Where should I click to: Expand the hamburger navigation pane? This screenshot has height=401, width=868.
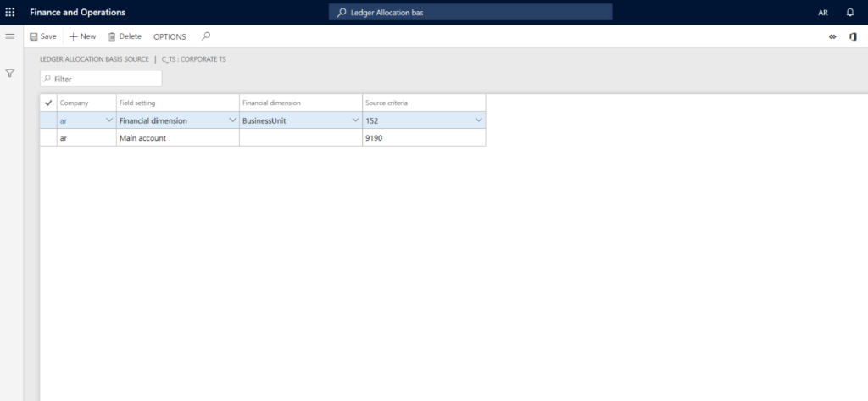click(x=10, y=36)
